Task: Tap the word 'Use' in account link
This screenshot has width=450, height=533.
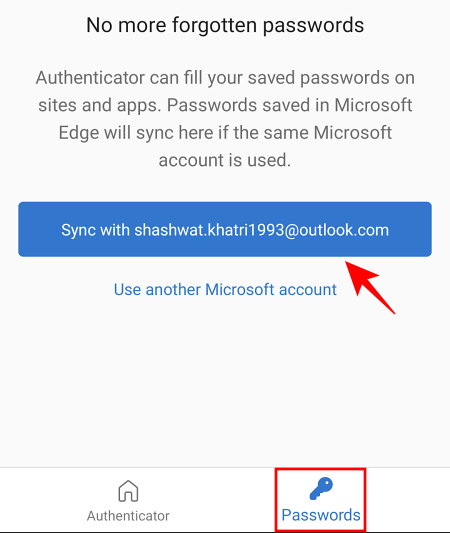Action: click(127, 290)
